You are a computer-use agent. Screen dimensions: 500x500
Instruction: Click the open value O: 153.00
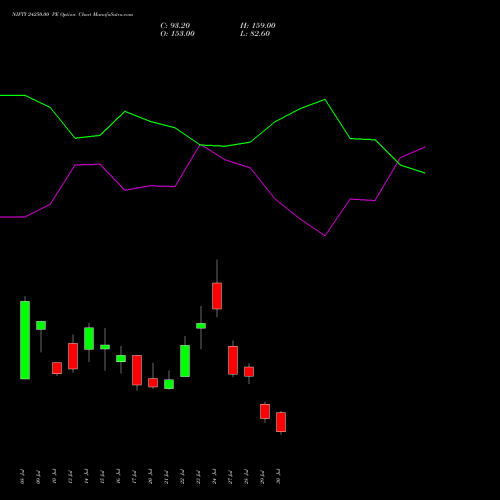(177, 34)
